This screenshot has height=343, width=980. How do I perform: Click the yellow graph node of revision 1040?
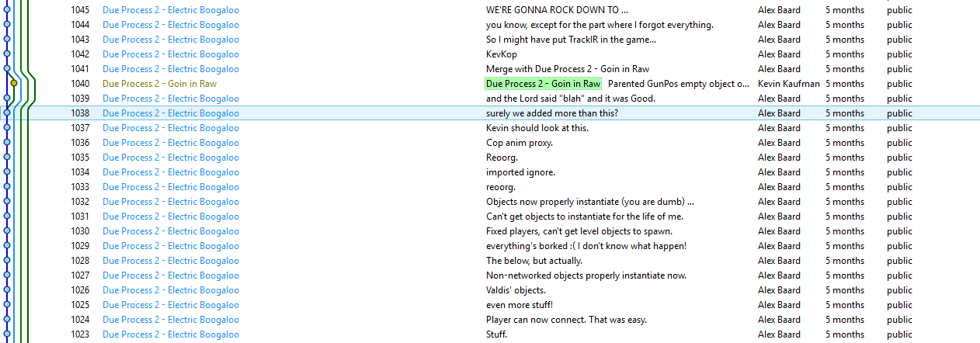(x=14, y=83)
